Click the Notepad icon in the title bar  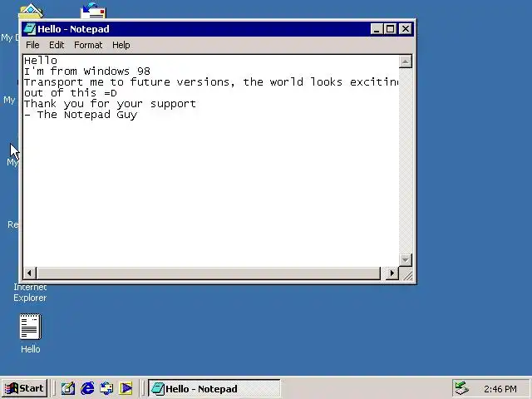[x=30, y=29]
